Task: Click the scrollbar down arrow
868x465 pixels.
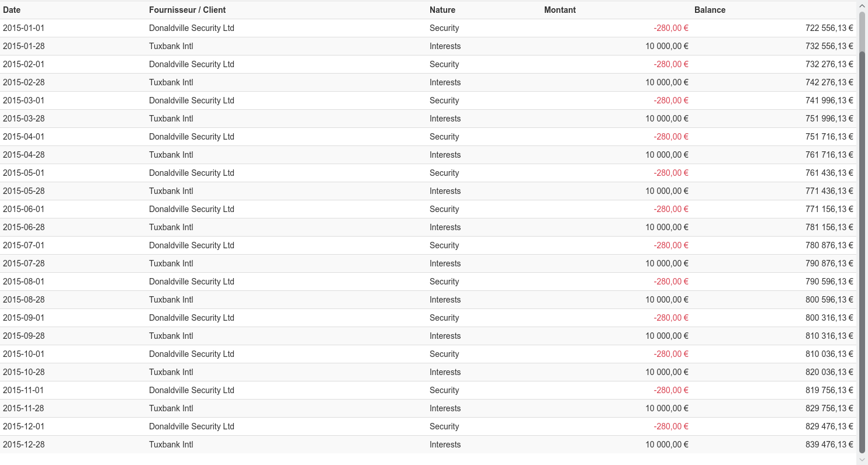Action: point(862,460)
